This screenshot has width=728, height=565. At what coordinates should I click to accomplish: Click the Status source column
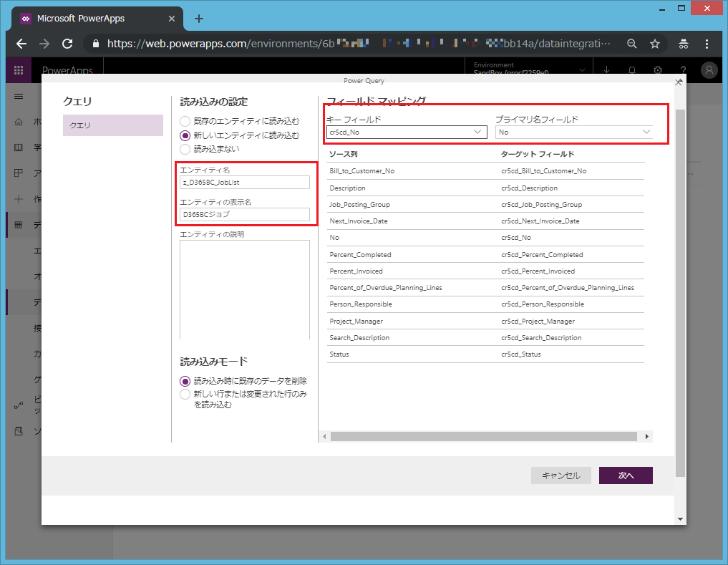[339, 354]
